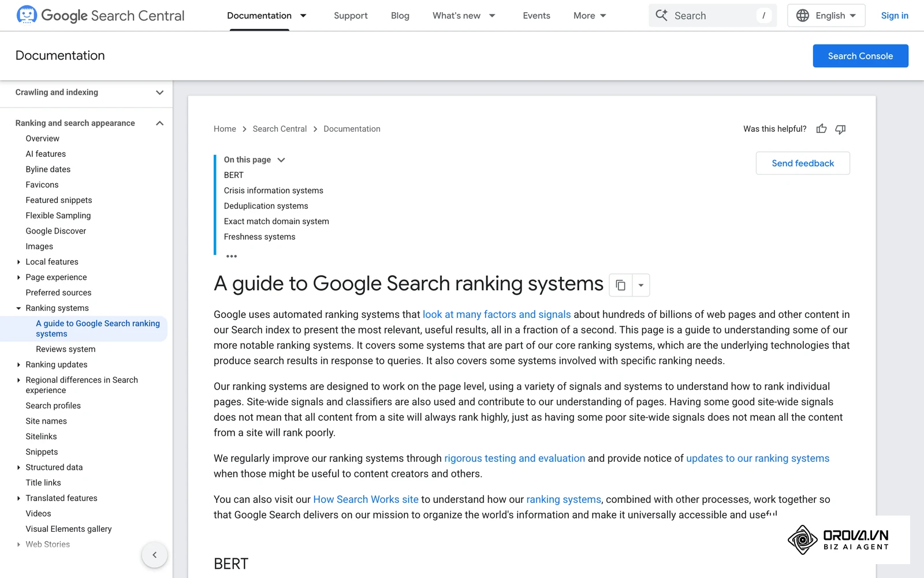Jump to Freshness systems section
This screenshot has width=924, height=578.
pyautogui.click(x=260, y=237)
